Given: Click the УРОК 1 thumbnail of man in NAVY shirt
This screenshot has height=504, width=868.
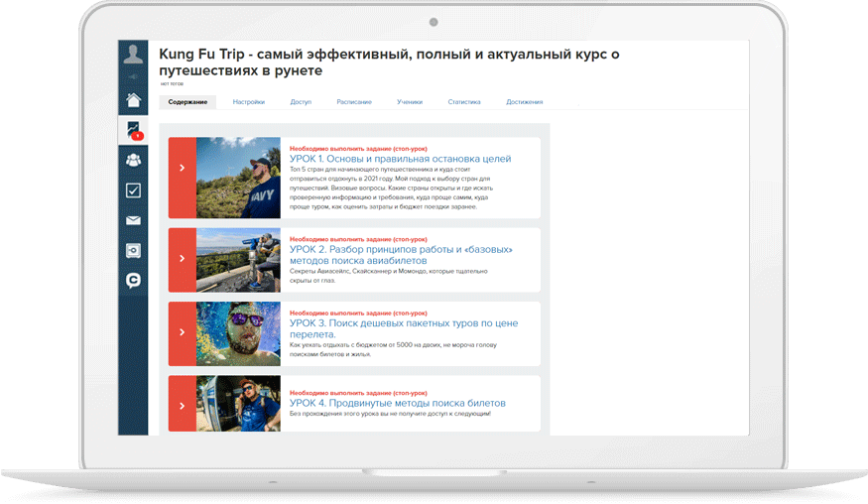Looking at the screenshot, I should pos(239,178).
